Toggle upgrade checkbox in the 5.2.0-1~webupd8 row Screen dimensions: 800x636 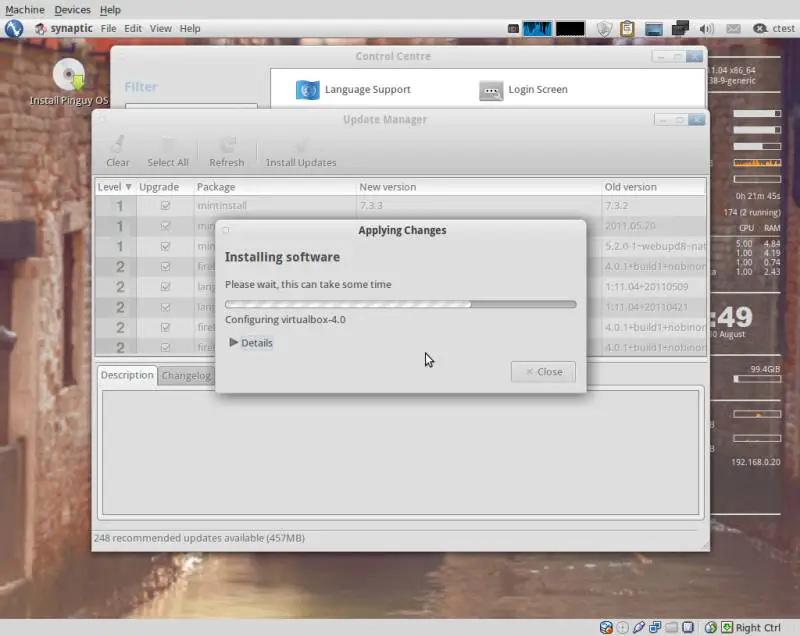click(165, 246)
